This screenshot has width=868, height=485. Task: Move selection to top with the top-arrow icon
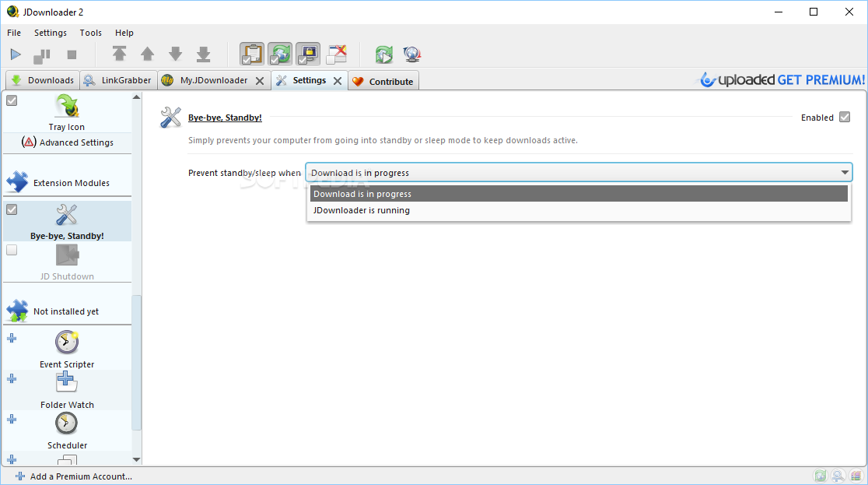(119, 54)
